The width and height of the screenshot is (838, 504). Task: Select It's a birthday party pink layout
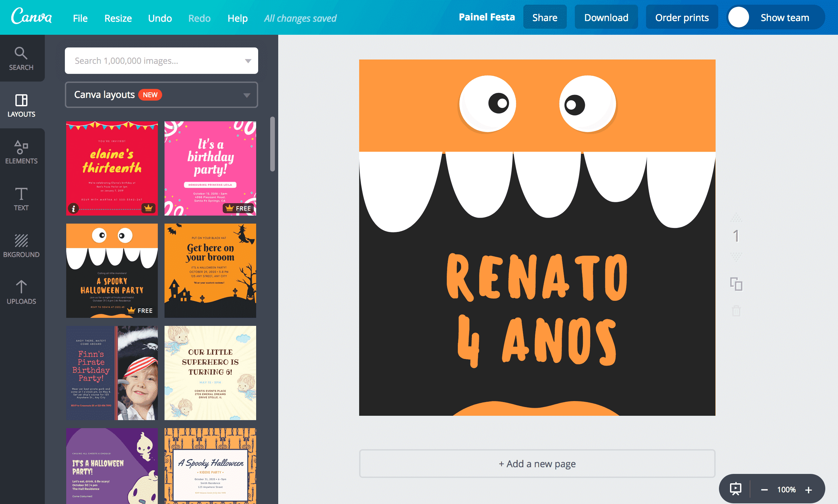(210, 168)
